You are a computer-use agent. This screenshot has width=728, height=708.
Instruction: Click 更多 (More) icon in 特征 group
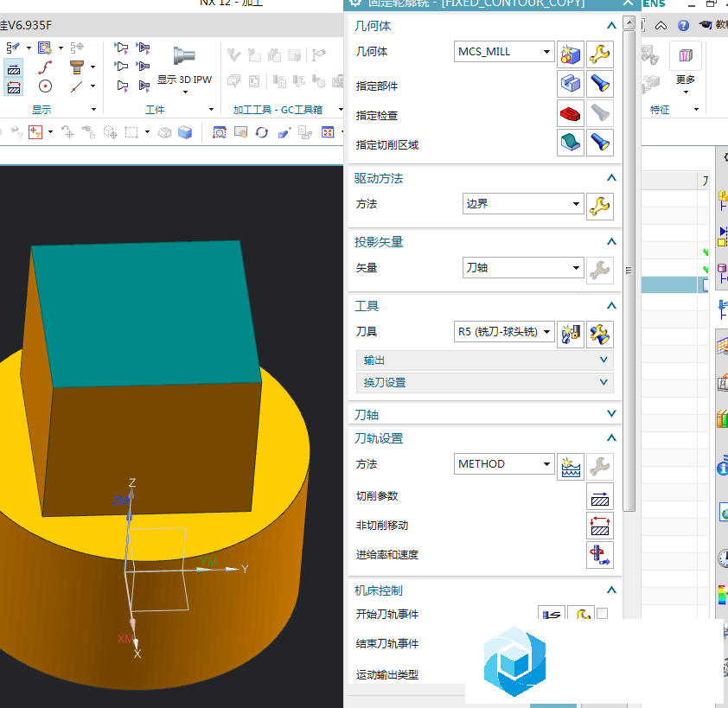[x=686, y=55]
